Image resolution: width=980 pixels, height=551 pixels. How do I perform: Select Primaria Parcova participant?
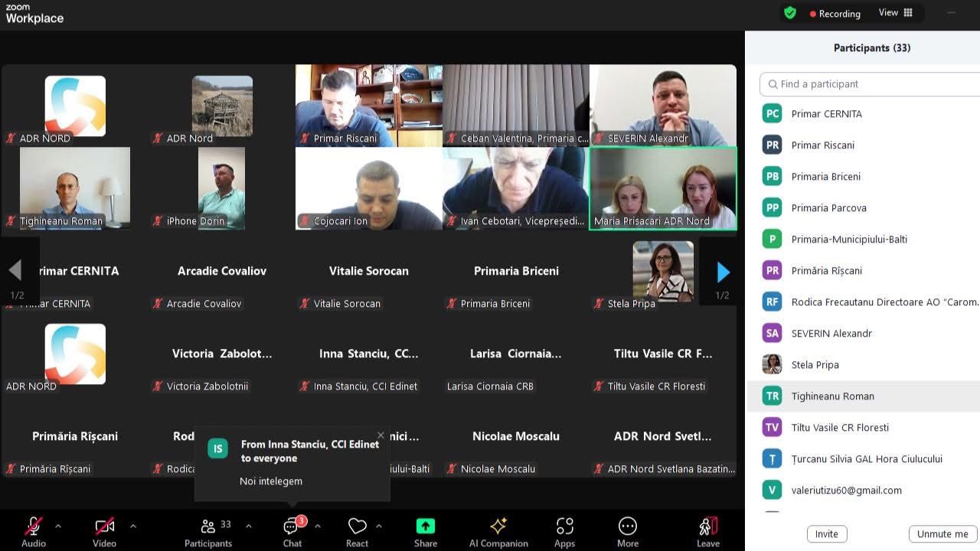pos(864,208)
